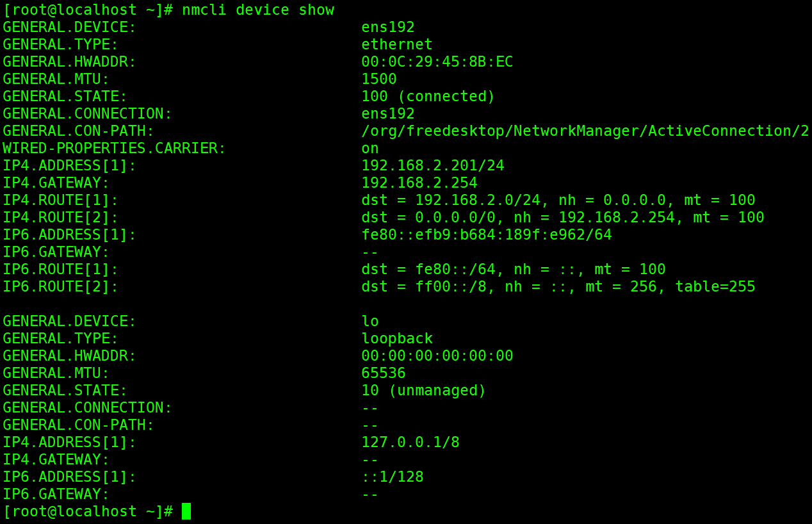Click the IPv4 address 192.168.2.201/24
Viewport: 812px width, 524px height.
432,165
